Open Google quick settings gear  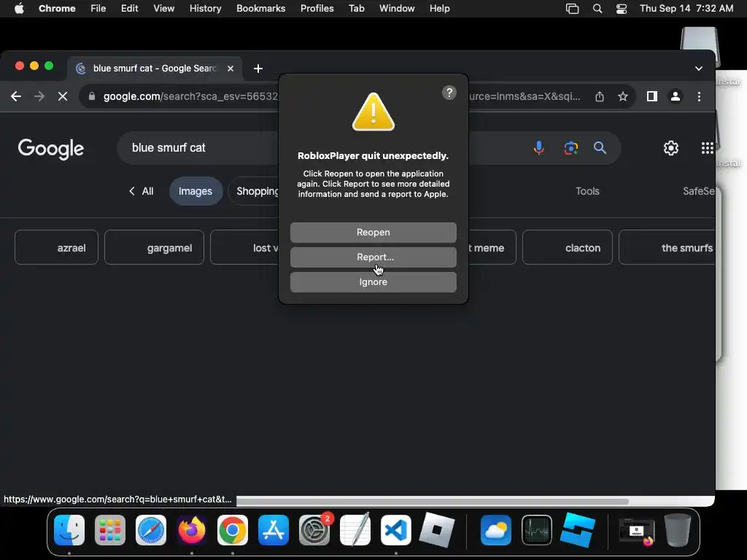671,148
